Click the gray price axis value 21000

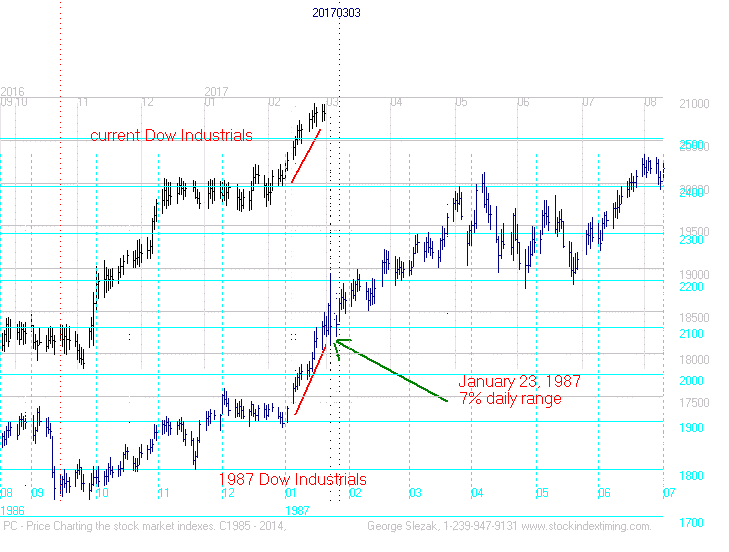[x=694, y=104]
